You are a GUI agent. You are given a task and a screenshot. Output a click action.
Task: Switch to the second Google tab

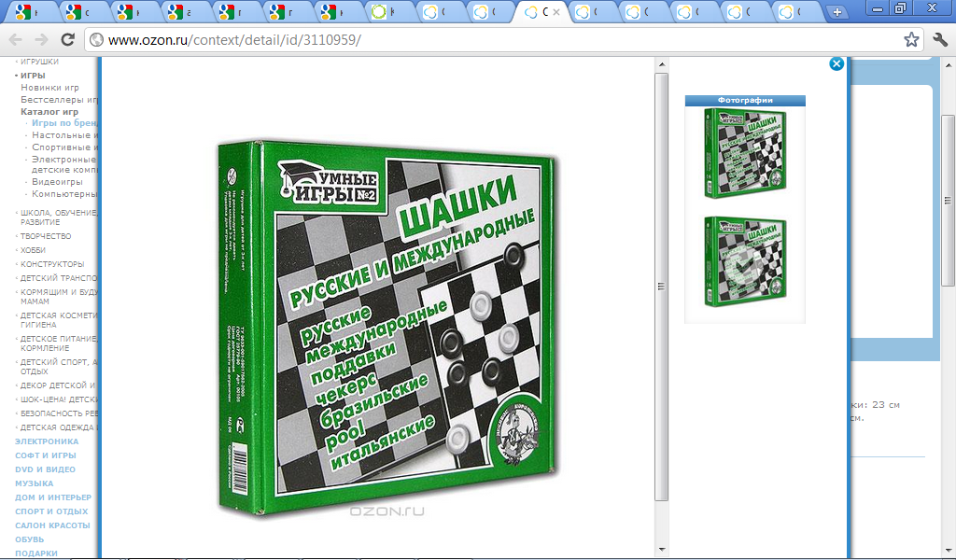[x=78, y=11]
